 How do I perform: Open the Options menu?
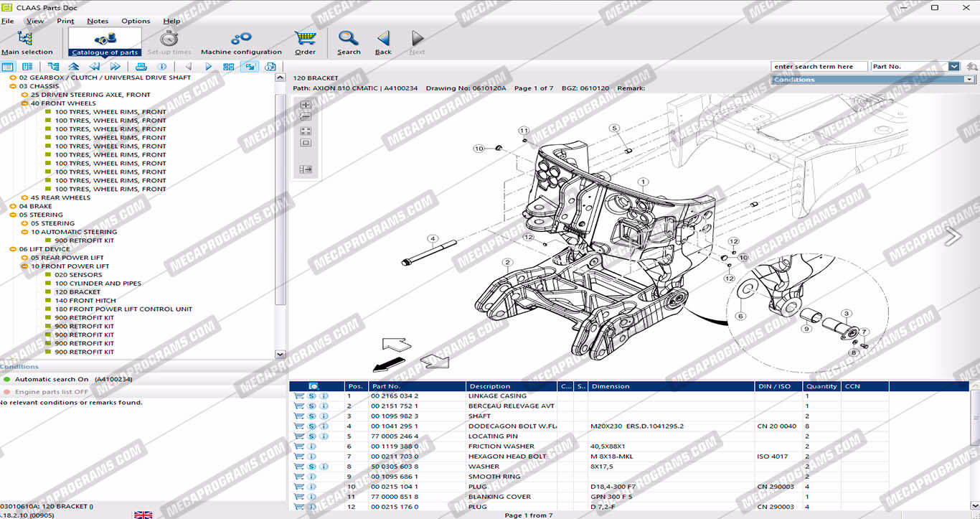(136, 21)
